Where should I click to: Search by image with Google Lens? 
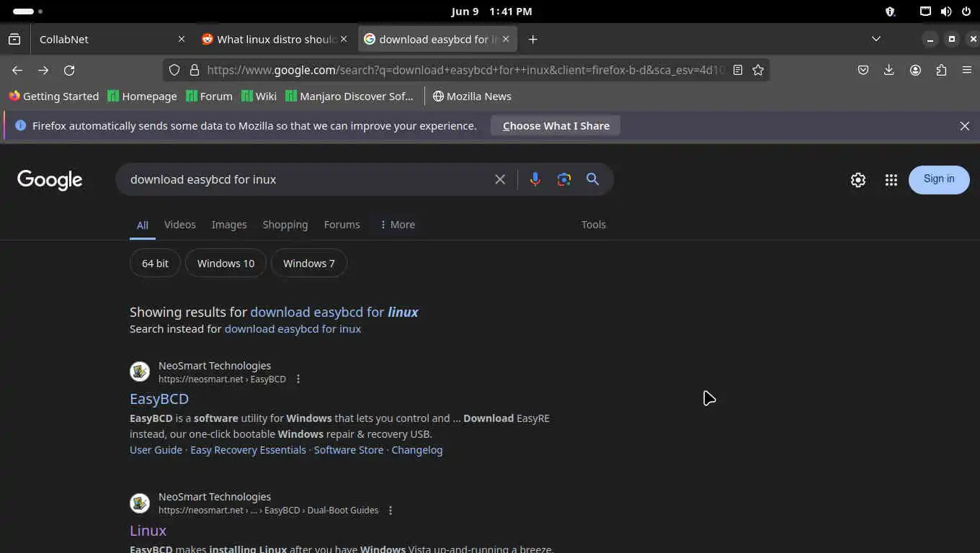pos(564,179)
